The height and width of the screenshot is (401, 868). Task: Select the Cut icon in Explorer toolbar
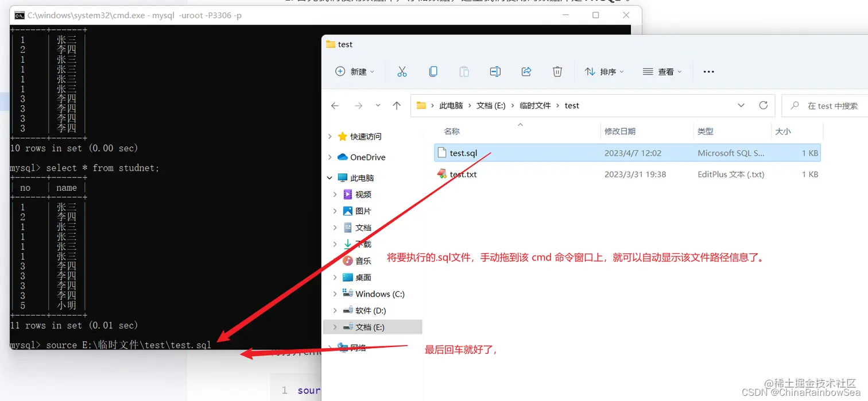[402, 71]
